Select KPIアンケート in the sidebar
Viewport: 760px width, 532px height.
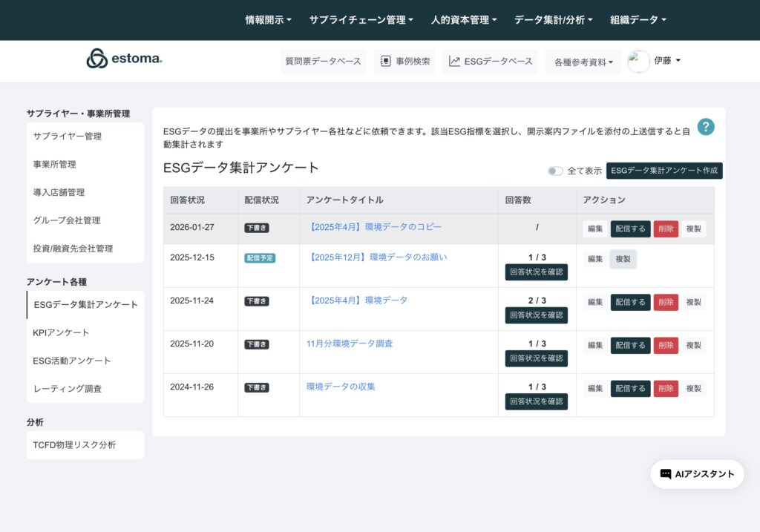[61, 332]
